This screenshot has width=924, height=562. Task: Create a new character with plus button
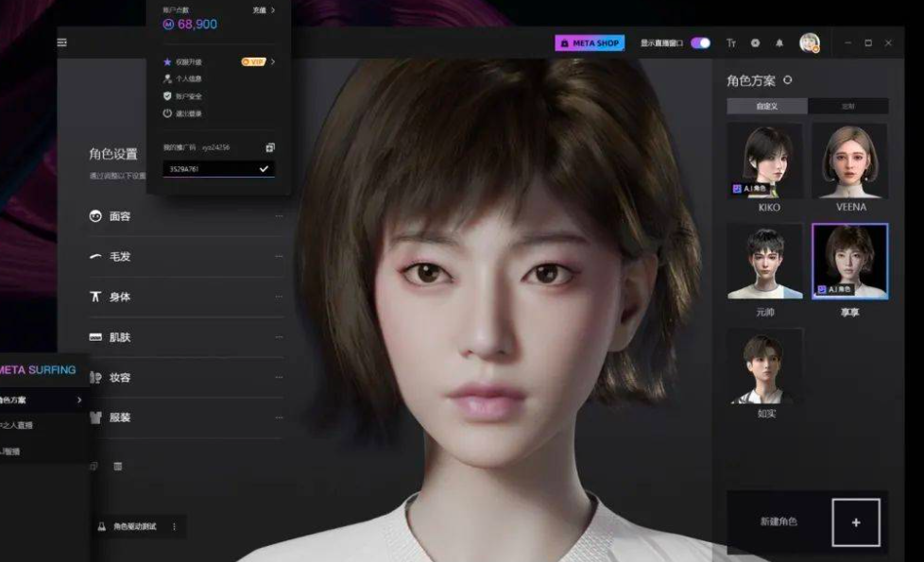pos(855,522)
